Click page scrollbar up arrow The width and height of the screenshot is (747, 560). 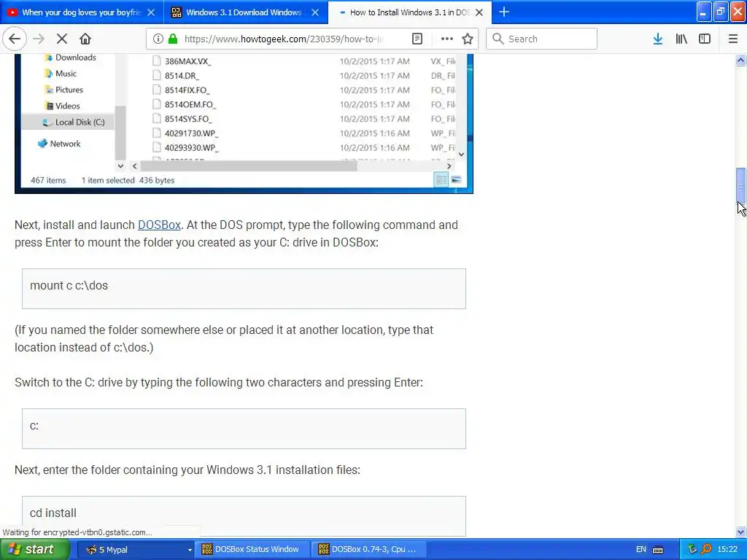740,60
